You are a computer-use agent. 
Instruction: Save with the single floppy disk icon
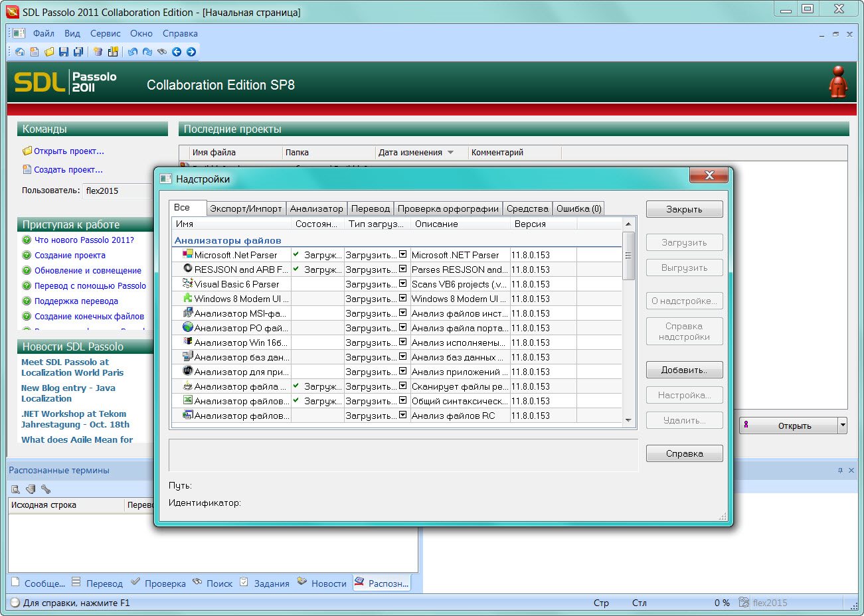64,52
